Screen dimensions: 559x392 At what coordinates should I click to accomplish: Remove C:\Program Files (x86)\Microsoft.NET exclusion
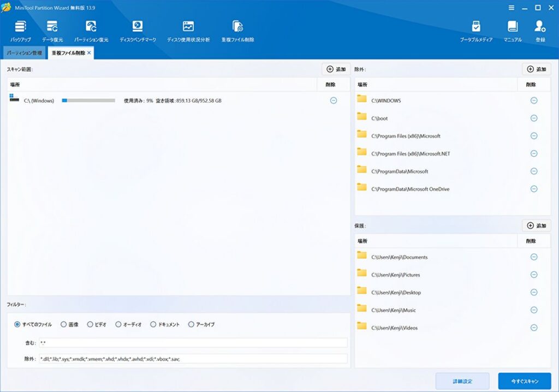tap(534, 153)
